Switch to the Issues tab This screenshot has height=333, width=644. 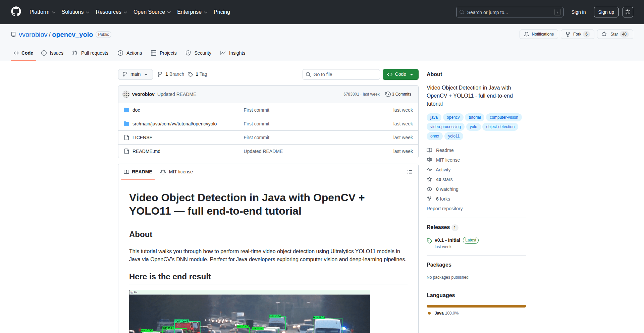tap(52, 53)
